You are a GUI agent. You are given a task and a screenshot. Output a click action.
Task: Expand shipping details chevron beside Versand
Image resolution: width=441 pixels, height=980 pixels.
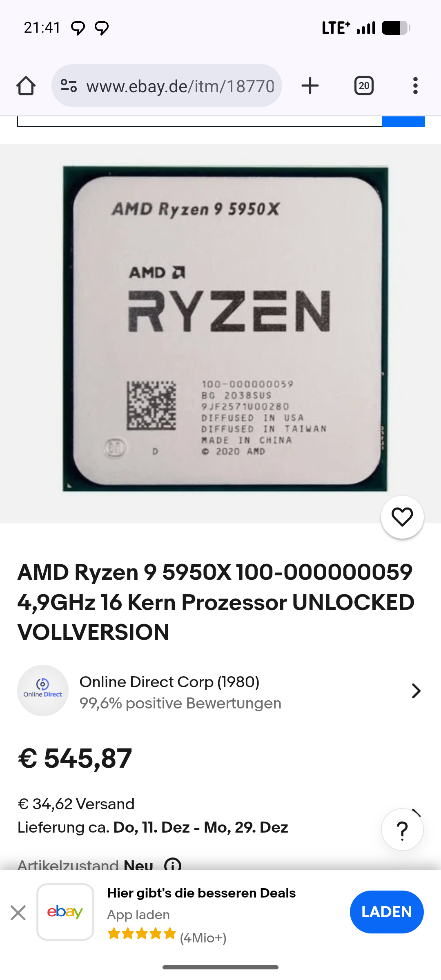(x=416, y=813)
